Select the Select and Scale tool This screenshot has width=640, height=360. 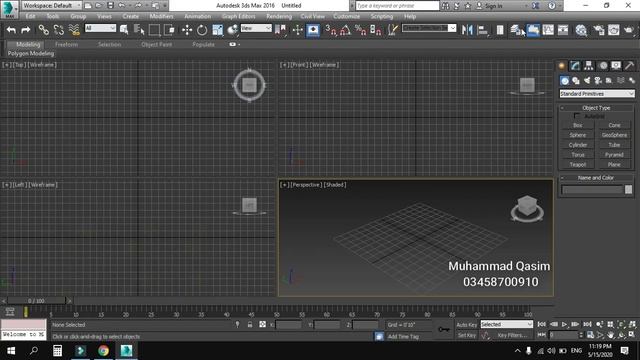click(x=218, y=30)
